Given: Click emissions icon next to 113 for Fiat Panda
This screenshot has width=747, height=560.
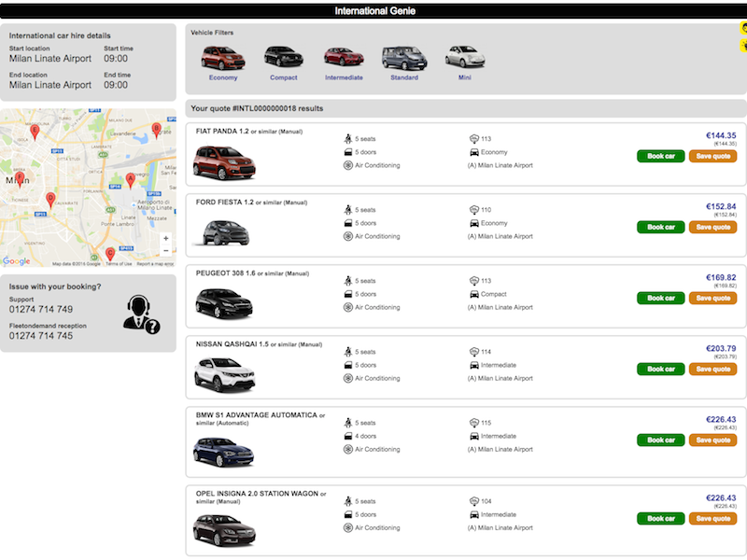Looking at the screenshot, I should [474, 138].
